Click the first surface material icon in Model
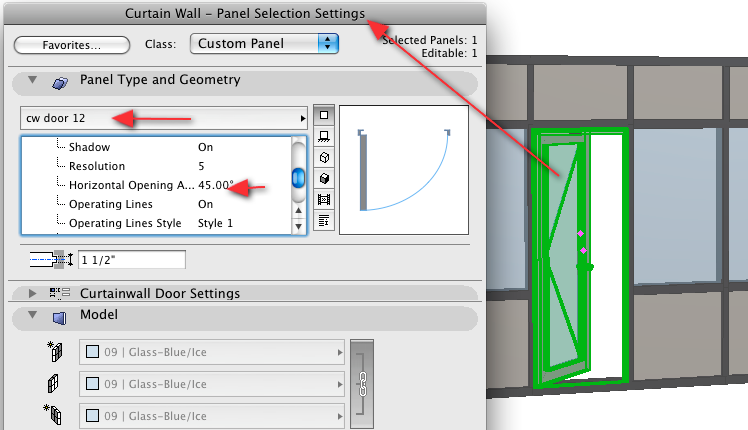Viewport: 748px width, 430px height. (55, 352)
